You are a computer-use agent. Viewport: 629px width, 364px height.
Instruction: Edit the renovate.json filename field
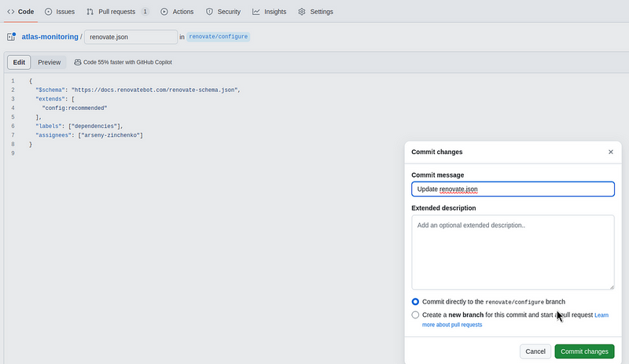131,37
